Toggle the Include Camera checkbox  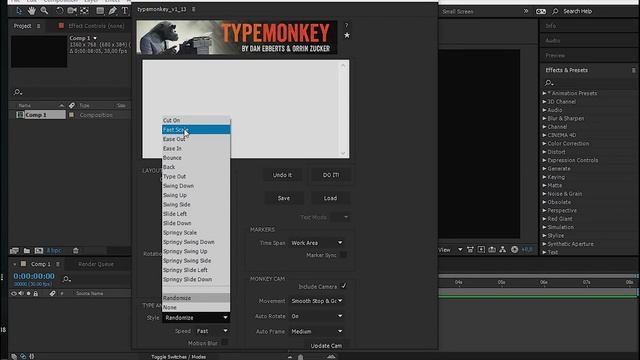coord(344,286)
